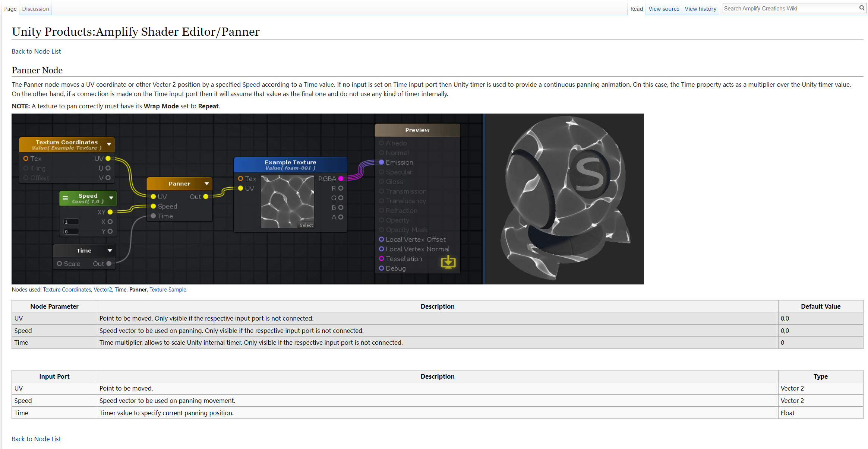Click the Panner Out yellow port
This screenshot has width=868, height=449.
coord(206,197)
